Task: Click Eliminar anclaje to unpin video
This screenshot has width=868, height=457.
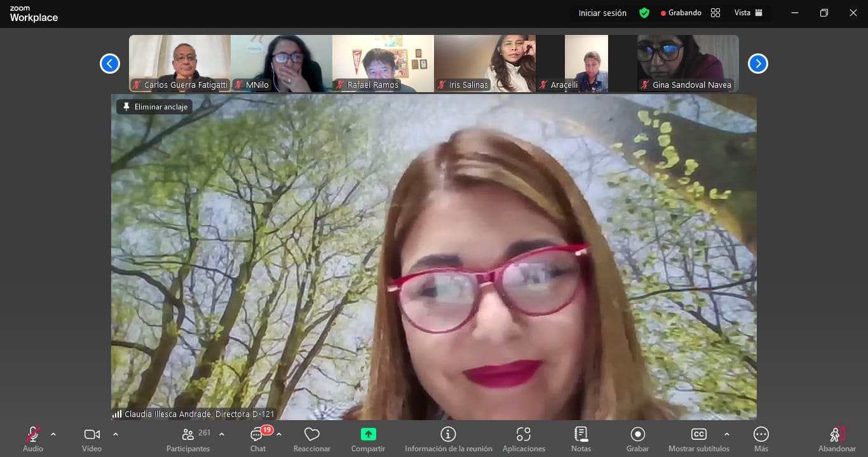Action: click(x=154, y=107)
